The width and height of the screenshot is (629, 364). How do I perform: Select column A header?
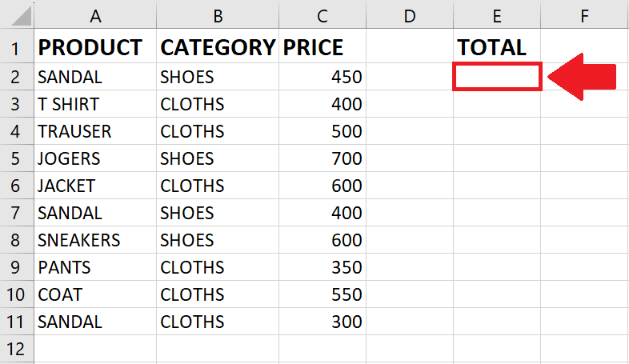[95, 15]
